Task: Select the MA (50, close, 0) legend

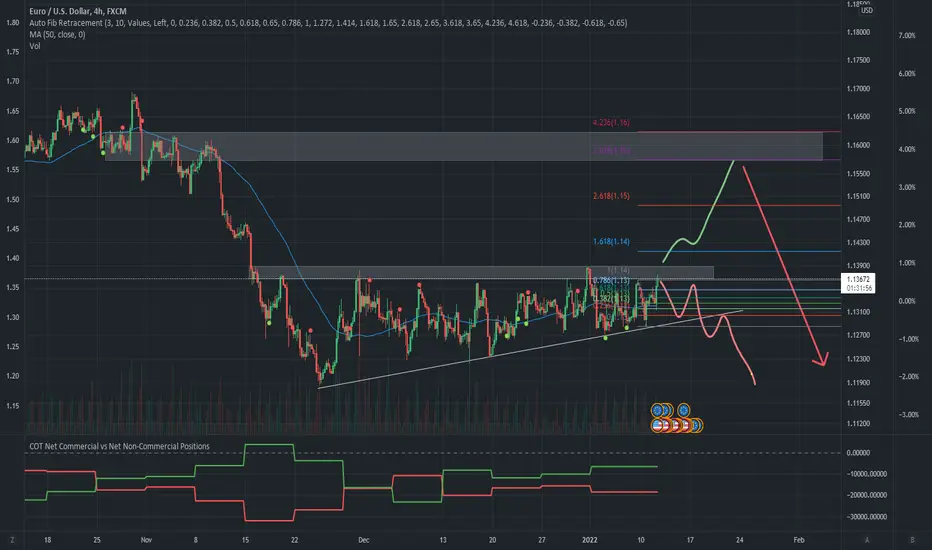Action: 57,34
